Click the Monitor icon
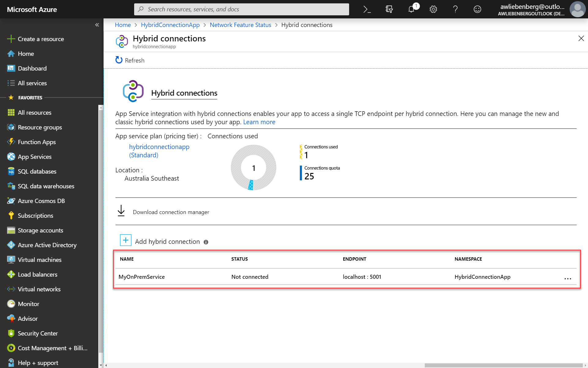Viewport: 588px width, 368px height. tap(11, 304)
